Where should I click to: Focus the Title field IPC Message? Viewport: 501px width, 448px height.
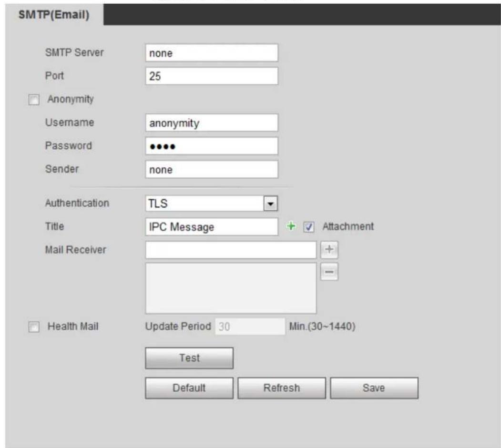click(212, 227)
